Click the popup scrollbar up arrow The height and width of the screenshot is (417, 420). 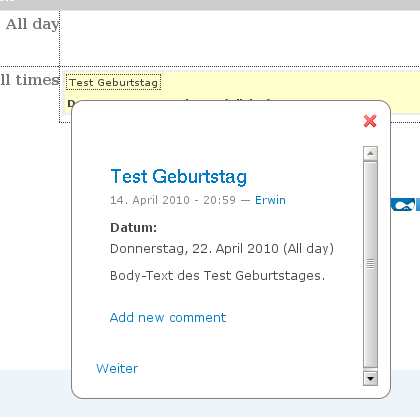370,153
